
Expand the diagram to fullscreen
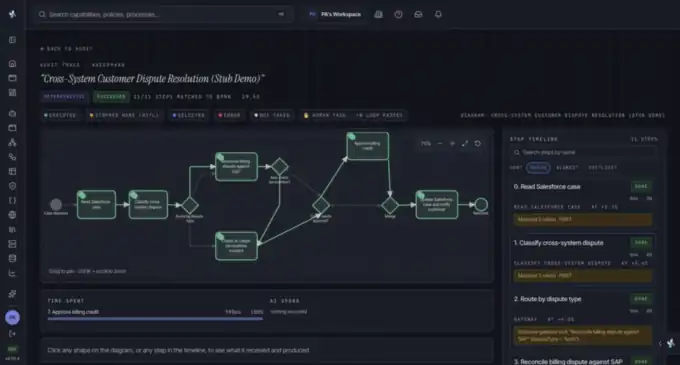464,143
